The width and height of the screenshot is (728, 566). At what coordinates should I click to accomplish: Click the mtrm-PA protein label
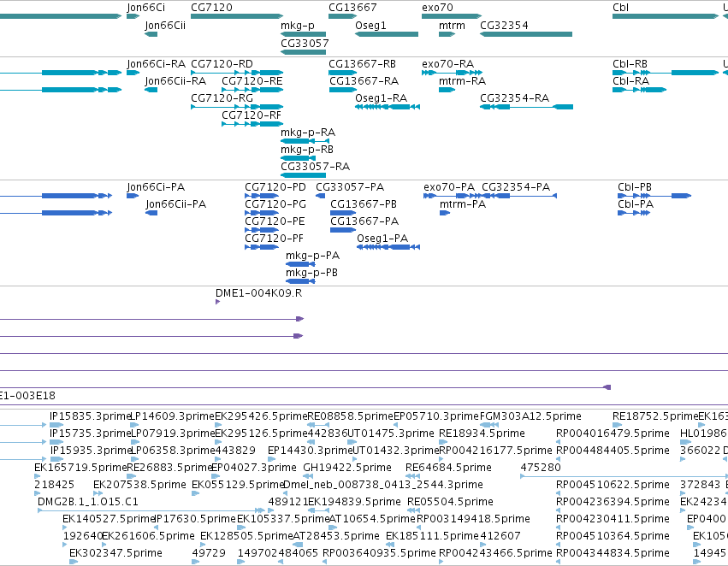click(463, 204)
